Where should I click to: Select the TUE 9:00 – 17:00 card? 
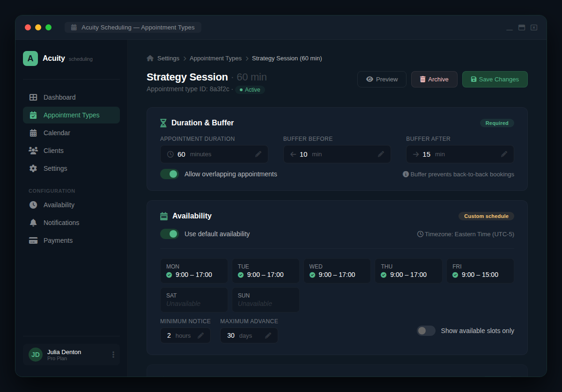click(266, 271)
